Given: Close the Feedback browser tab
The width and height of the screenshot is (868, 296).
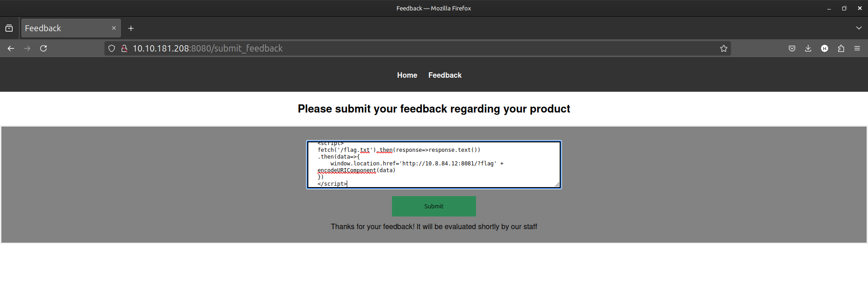Looking at the screenshot, I should [114, 28].
